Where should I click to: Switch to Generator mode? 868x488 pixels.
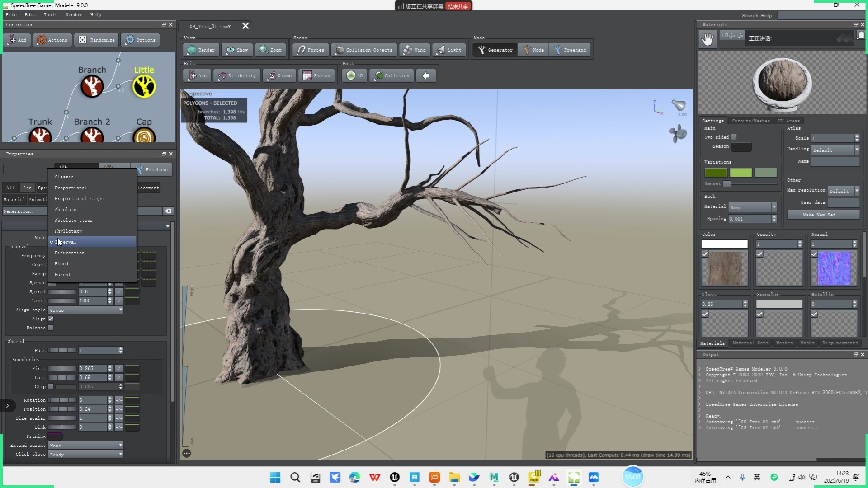[495, 50]
